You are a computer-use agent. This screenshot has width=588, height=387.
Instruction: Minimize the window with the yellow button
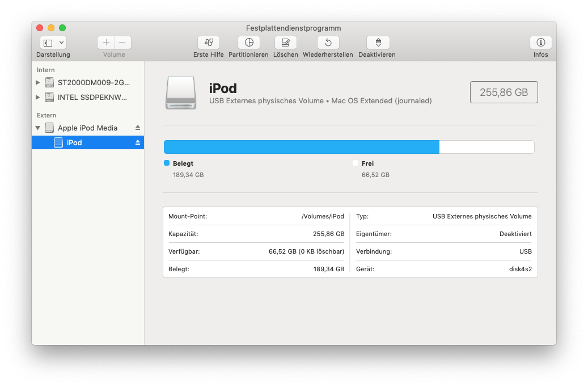click(51, 28)
